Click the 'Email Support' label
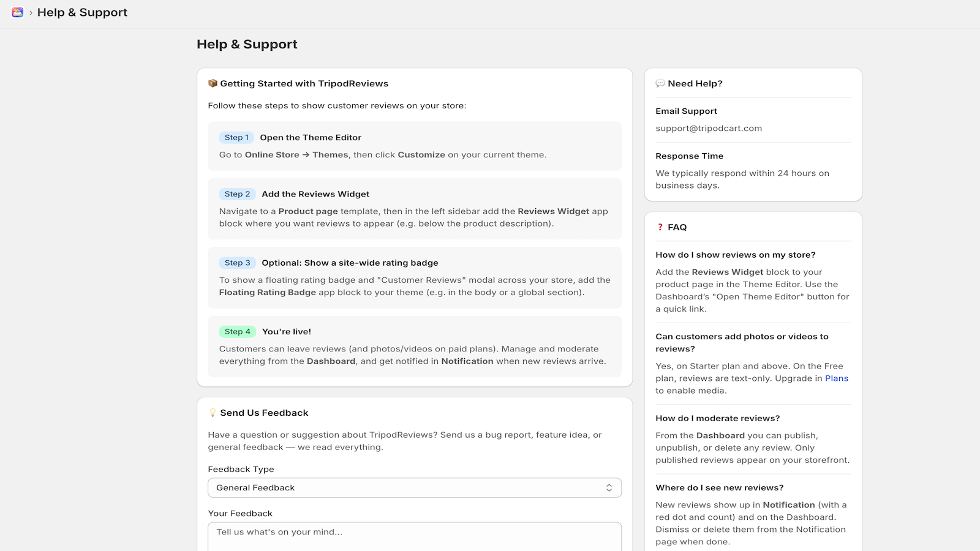This screenshot has width=980, height=551. (x=686, y=111)
